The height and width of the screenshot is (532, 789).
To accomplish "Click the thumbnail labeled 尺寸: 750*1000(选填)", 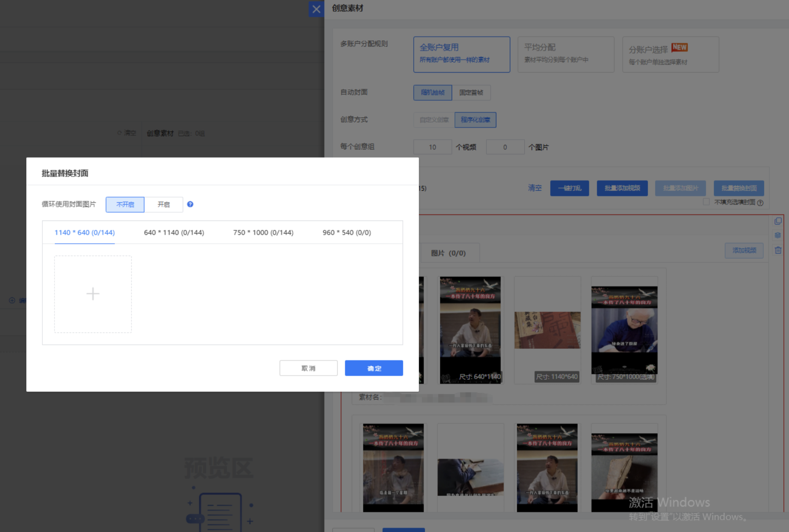I will [624, 330].
